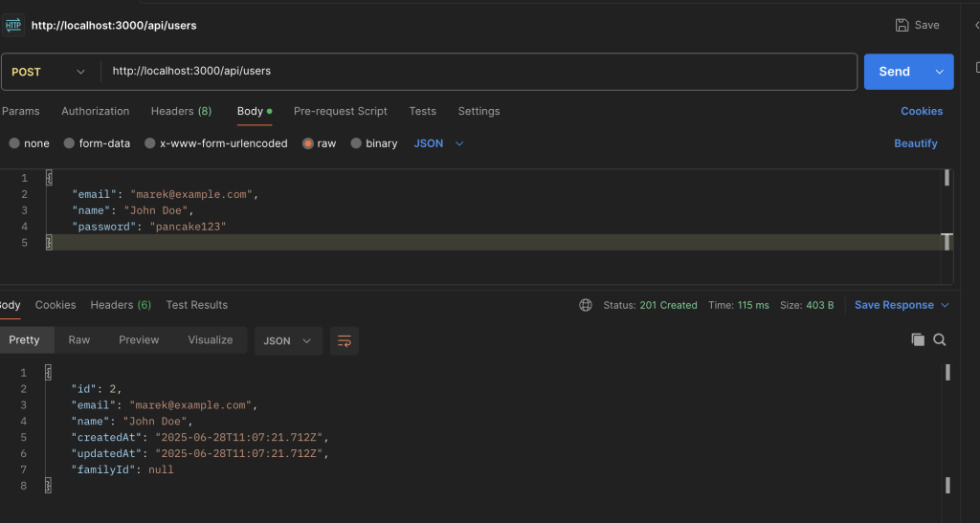This screenshot has width=980, height=523.
Task: Click the wrap lines icon in response toolbar
Action: pyautogui.click(x=344, y=340)
